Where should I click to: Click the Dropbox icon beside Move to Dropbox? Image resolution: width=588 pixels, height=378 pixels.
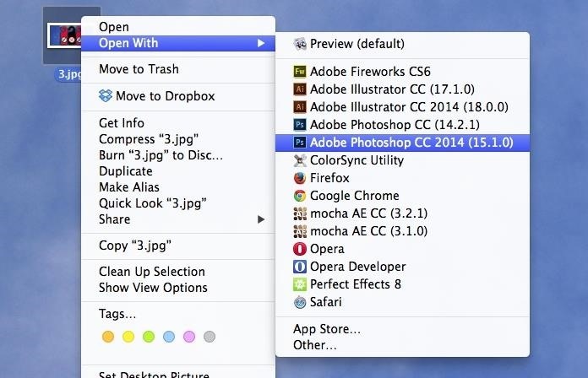pyautogui.click(x=106, y=96)
